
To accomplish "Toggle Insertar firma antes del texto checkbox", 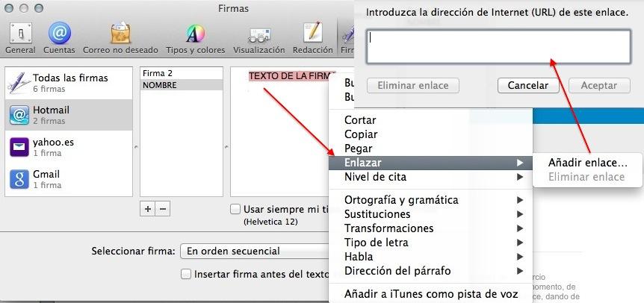I will point(186,274).
